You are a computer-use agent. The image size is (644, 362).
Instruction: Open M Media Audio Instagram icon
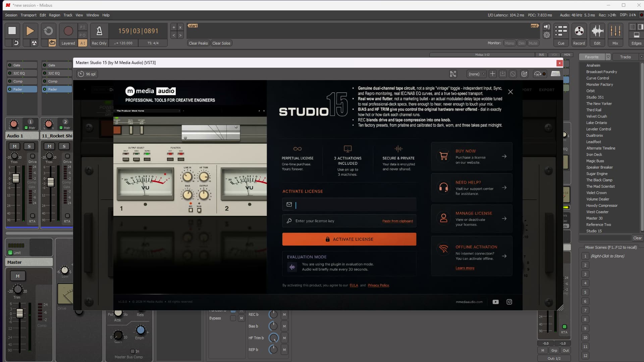[509, 302]
